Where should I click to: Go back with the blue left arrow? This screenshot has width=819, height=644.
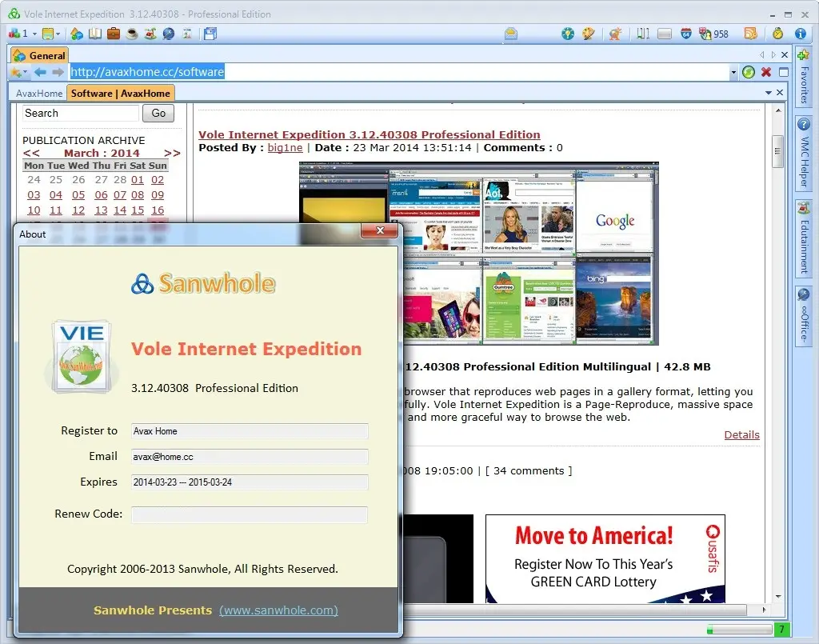click(x=40, y=72)
